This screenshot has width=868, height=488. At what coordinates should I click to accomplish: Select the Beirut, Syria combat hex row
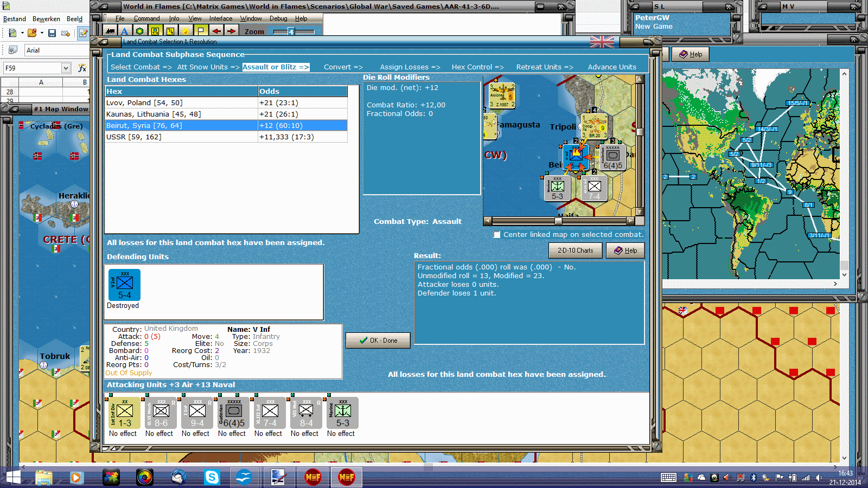click(x=226, y=126)
